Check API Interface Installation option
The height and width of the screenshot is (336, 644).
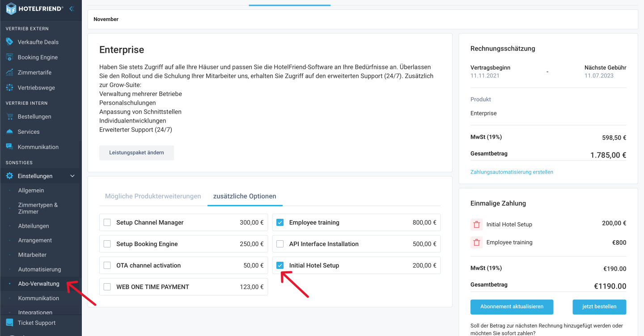point(280,244)
